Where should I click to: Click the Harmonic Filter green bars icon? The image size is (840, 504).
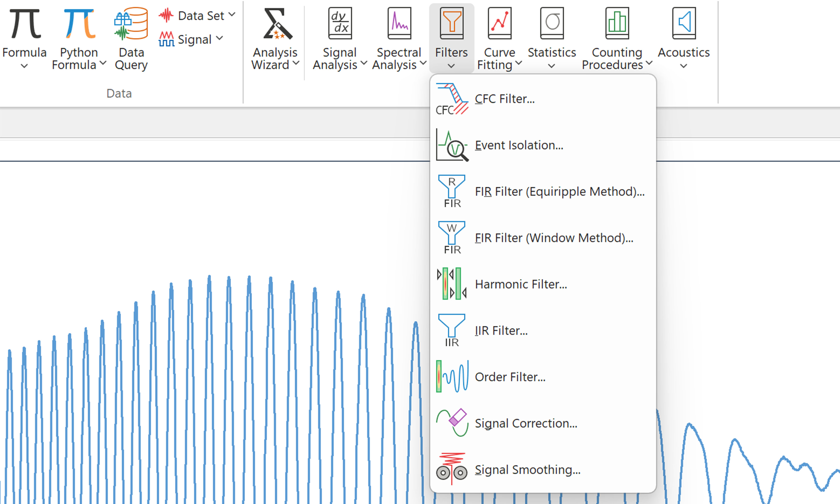click(x=452, y=284)
